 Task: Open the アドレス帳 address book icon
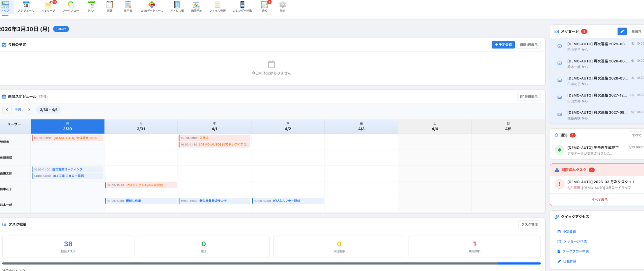[x=177, y=5]
